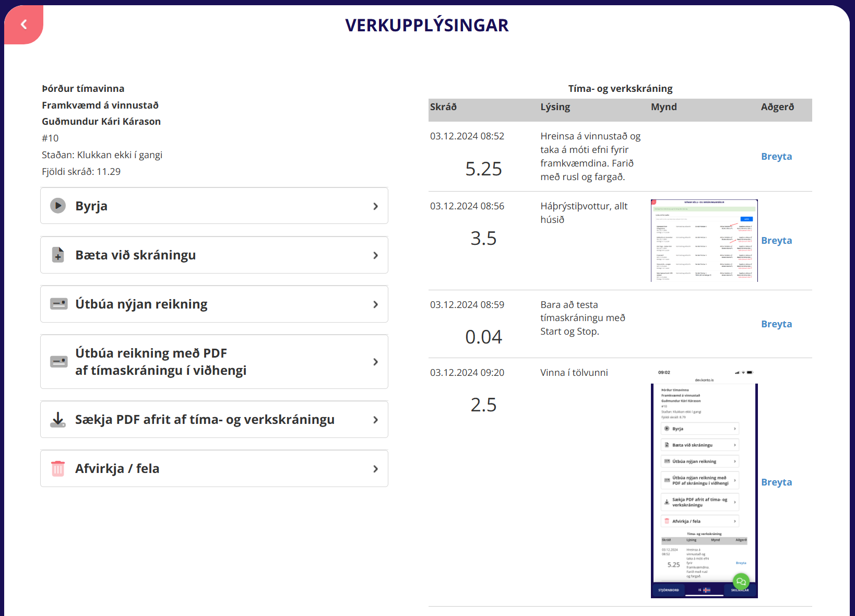855x616 pixels.
Task: Click the Skráð column header
Action: (x=443, y=107)
